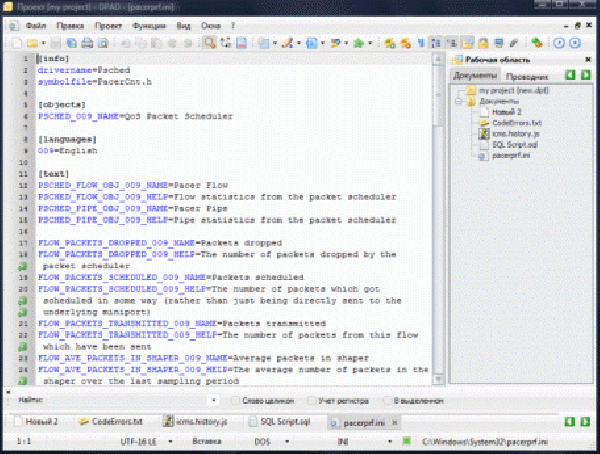600x454 pixels.
Task: Click the pacerprf.ini file icon in tree
Action: coord(483,155)
